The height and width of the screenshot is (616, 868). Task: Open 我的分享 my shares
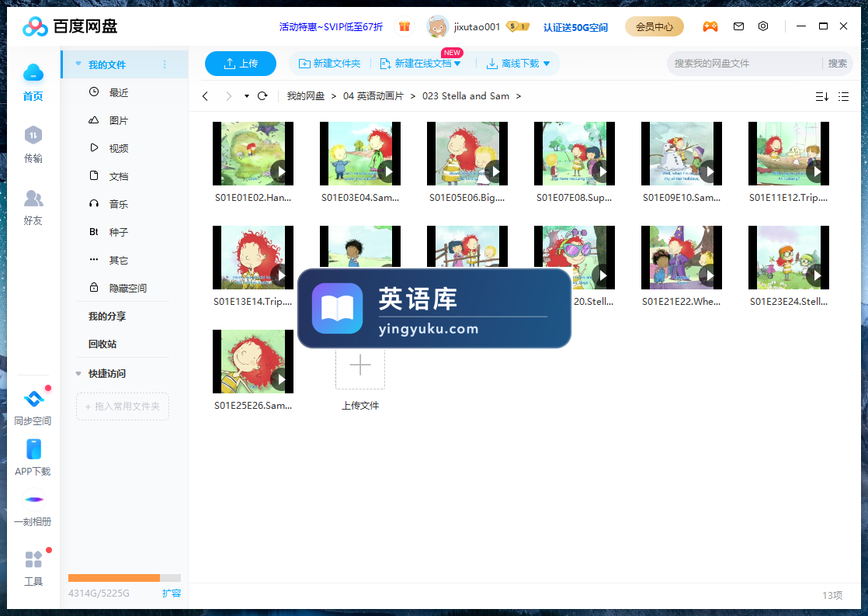click(107, 317)
